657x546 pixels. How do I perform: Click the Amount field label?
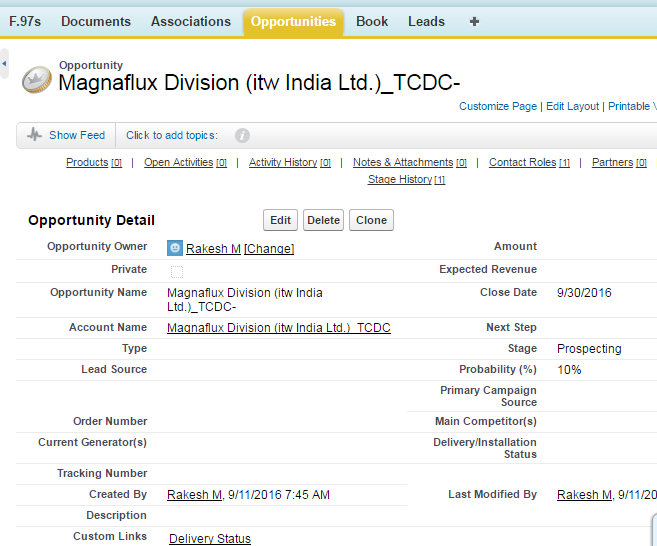(515, 246)
